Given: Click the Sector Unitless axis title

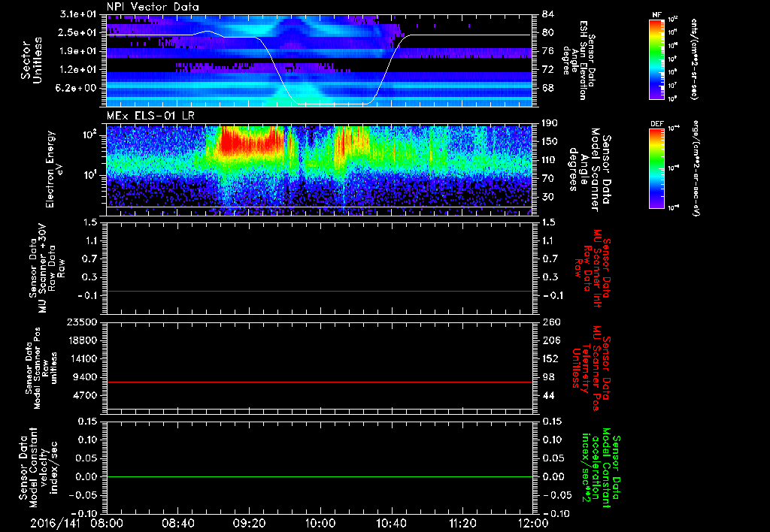Looking at the screenshot, I should [32, 60].
